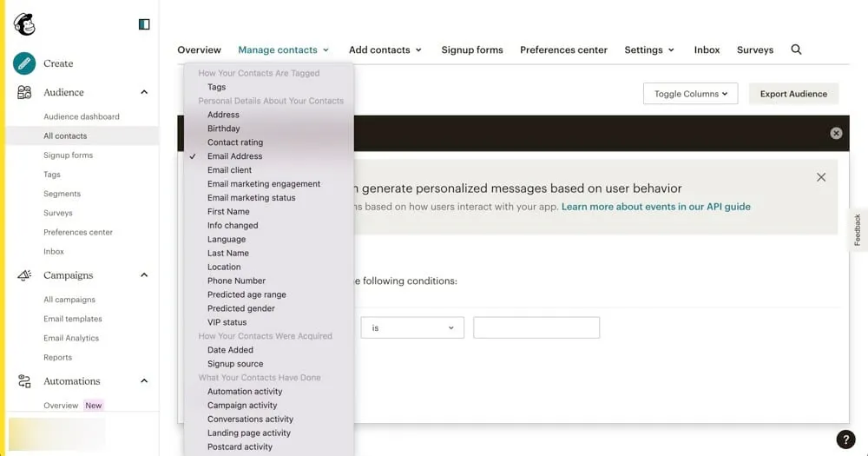The image size is (868, 456).
Task: Open the Learn more about events link
Action: click(655, 207)
